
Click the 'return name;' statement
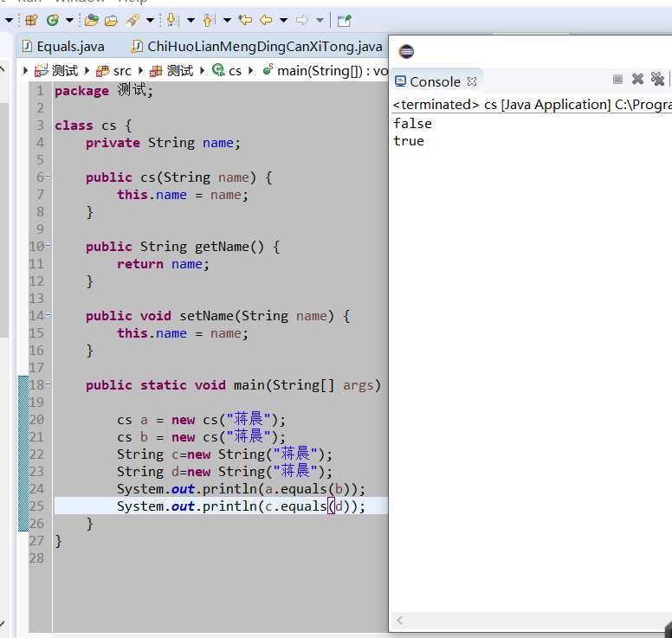coord(163,264)
